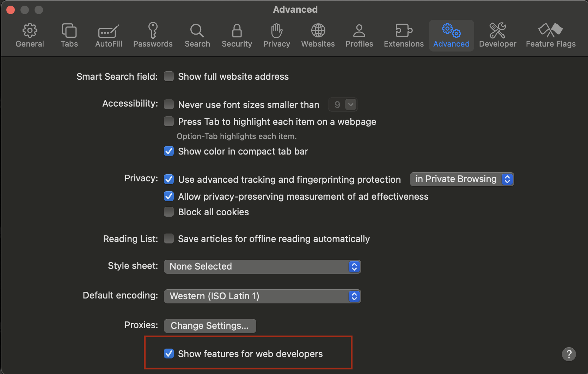Open the Security settings pane
Screen dimensions: 588x374
click(237, 35)
